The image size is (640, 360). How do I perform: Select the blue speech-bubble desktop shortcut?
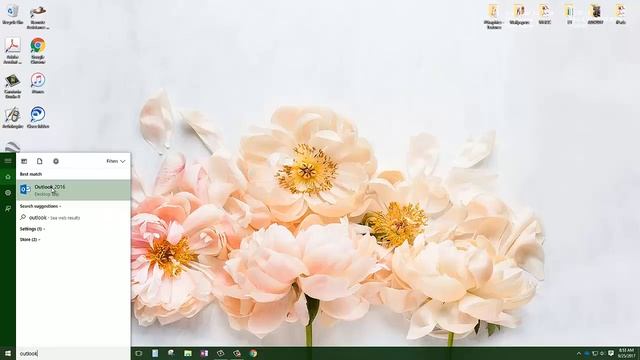[x=38, y=118]
